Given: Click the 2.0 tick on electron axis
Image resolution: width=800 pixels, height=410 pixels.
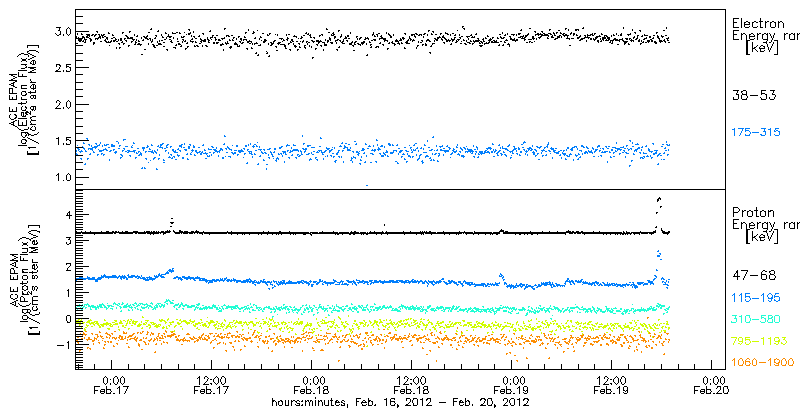Looking at the screenshot, I should click(62, 105).
